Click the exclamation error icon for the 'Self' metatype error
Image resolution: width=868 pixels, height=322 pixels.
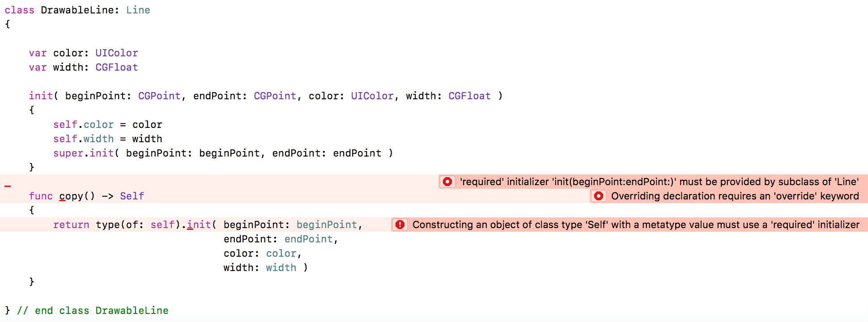[400, 225]
